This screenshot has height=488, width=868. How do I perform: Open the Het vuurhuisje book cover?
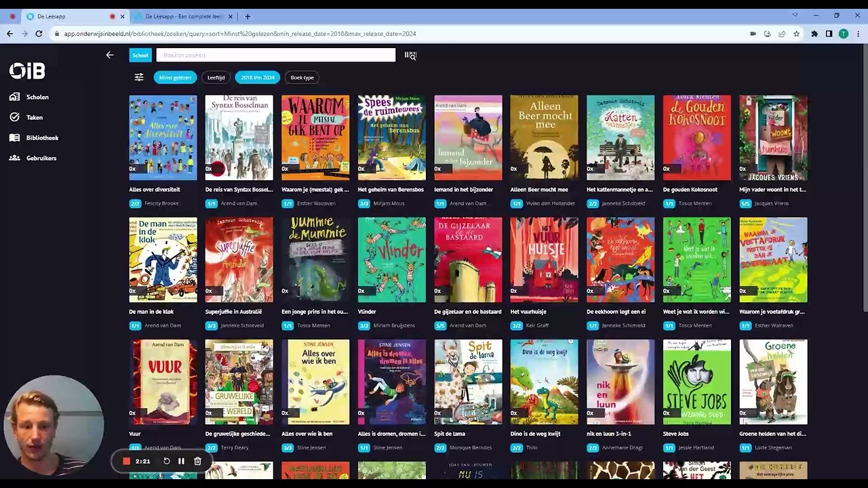click(545, 260)
